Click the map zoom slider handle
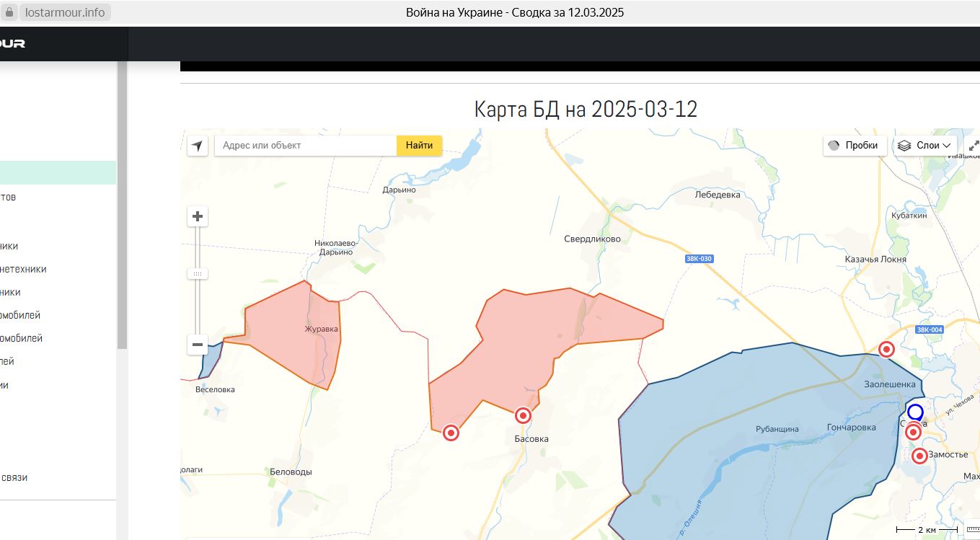The width and height of the screenshot is (980, 540). click(x=198, y=274)
